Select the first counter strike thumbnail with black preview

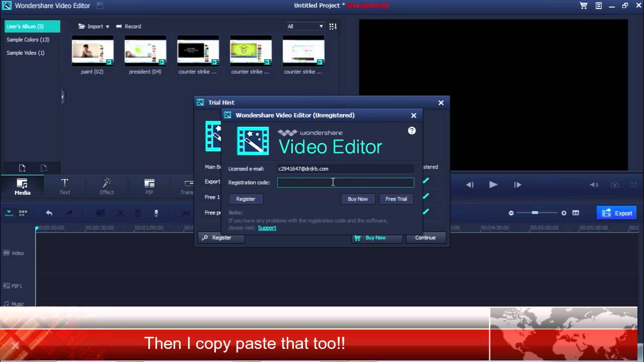pos(198,51)
